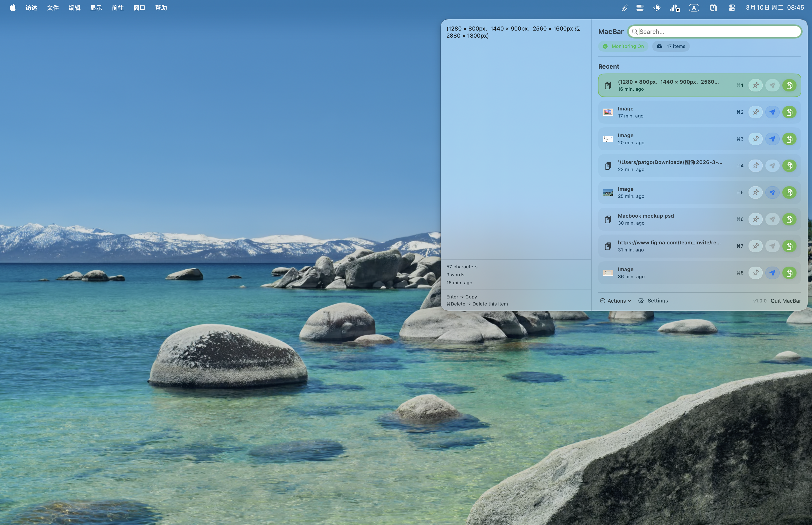Viewport: 812px width, 525px height.
Task: Open Settings with the gear icon
Action: tap(641, 301)
